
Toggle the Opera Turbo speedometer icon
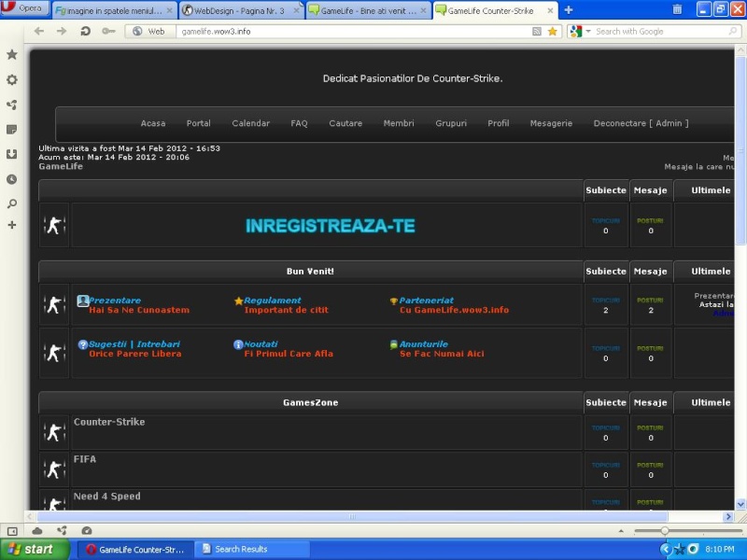(x=87, y=530)
